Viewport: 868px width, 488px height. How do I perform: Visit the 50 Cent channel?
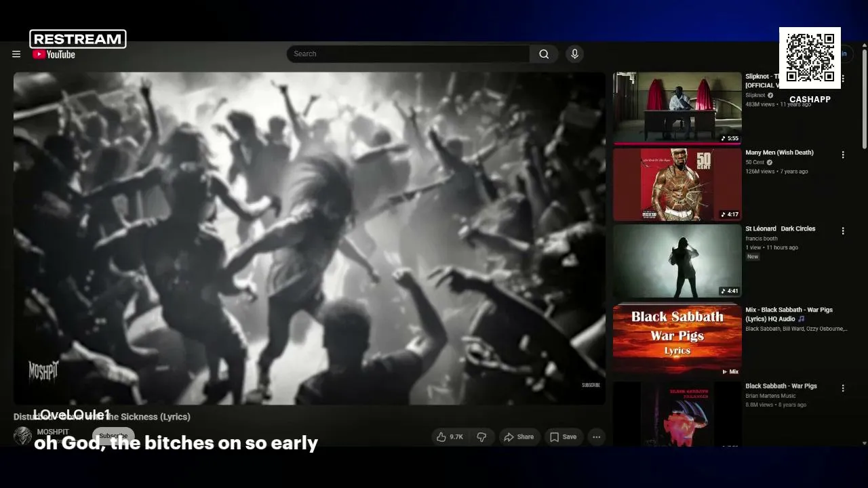pos(755,163)
